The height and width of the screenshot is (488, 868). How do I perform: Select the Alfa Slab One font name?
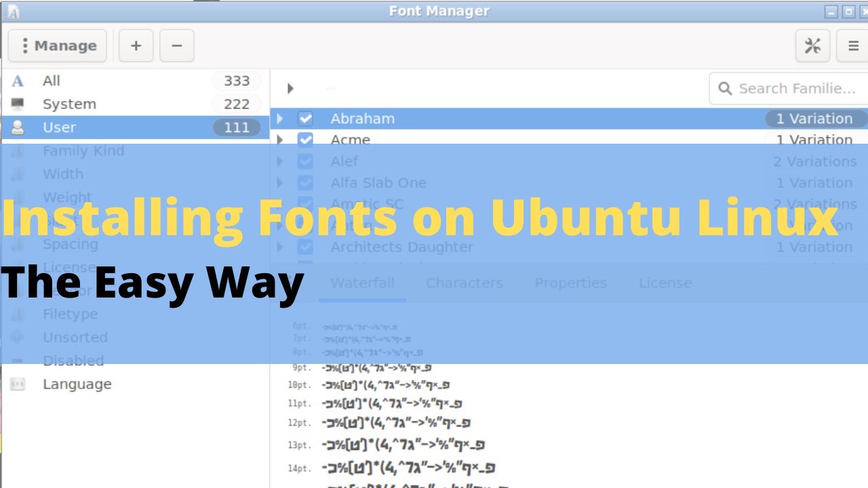click(x=378, y=183)
